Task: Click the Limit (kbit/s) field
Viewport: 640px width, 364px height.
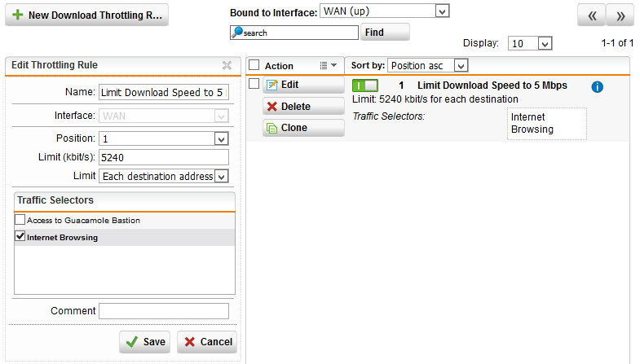Action: click(164, 157)
